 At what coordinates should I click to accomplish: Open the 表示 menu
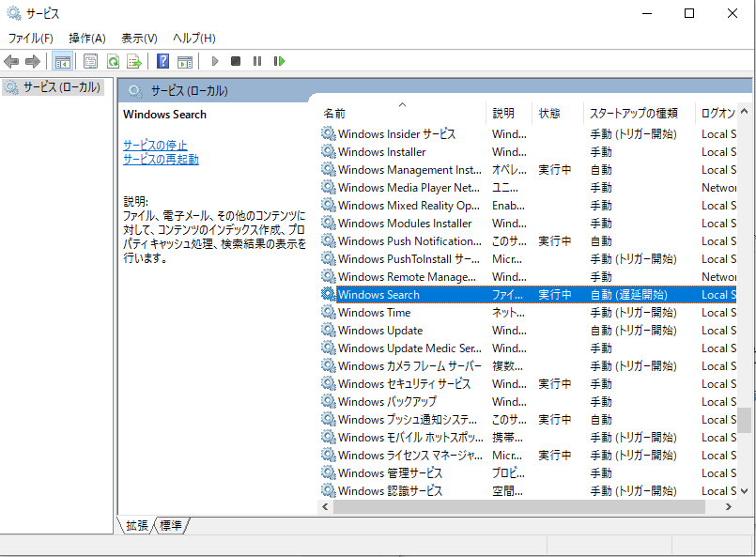pyautogui.click(x=138, y=38)
